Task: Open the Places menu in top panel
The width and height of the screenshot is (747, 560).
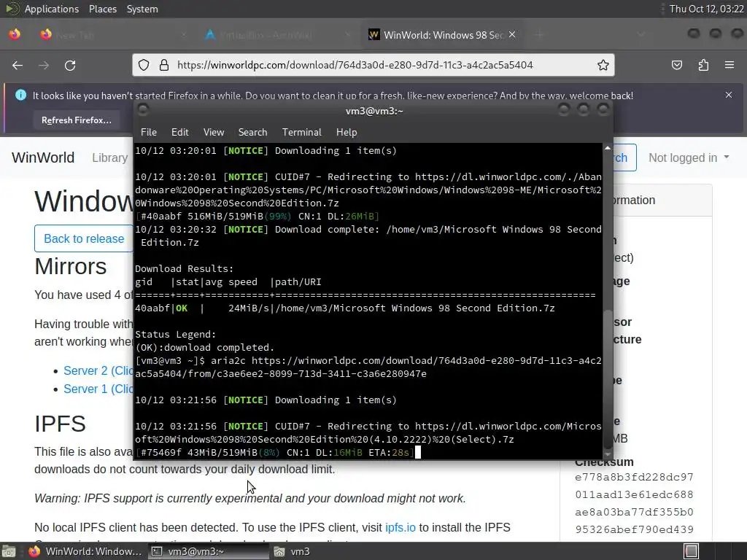Action: coord(103,9)
